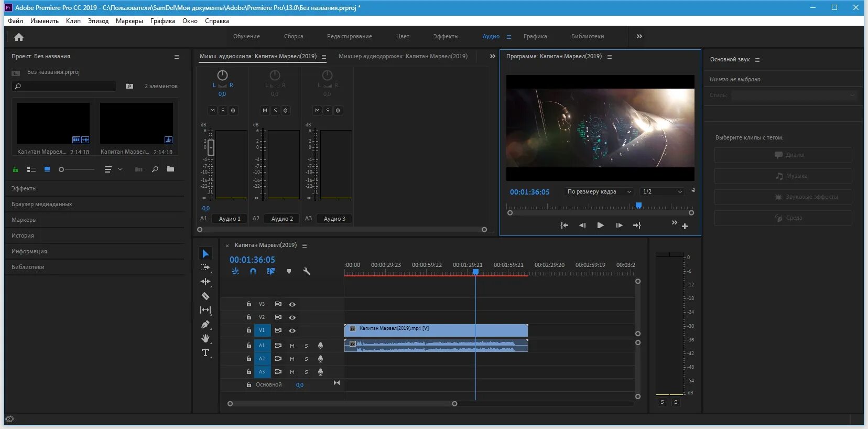Select the Slip tool

tap(205, 310)
